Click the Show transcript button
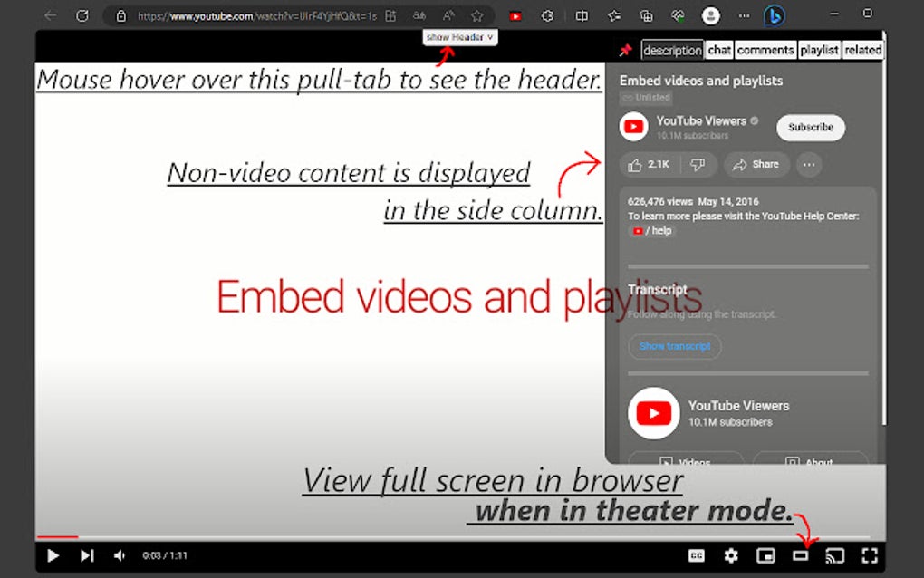This screenshot has height=578, width=924. (x=674, y=347)
